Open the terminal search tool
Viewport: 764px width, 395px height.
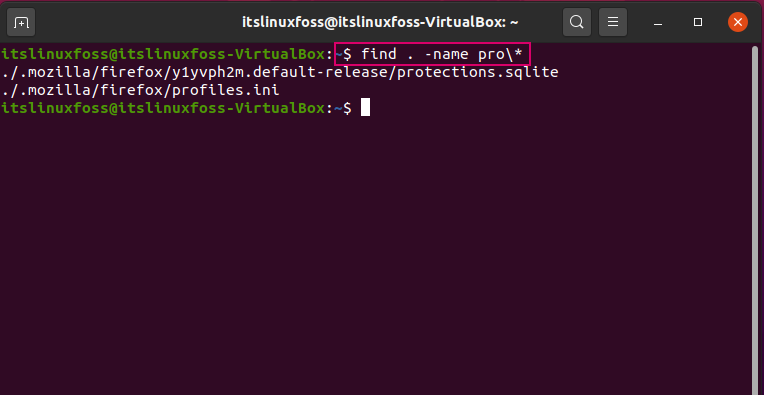tap(576, 22)
